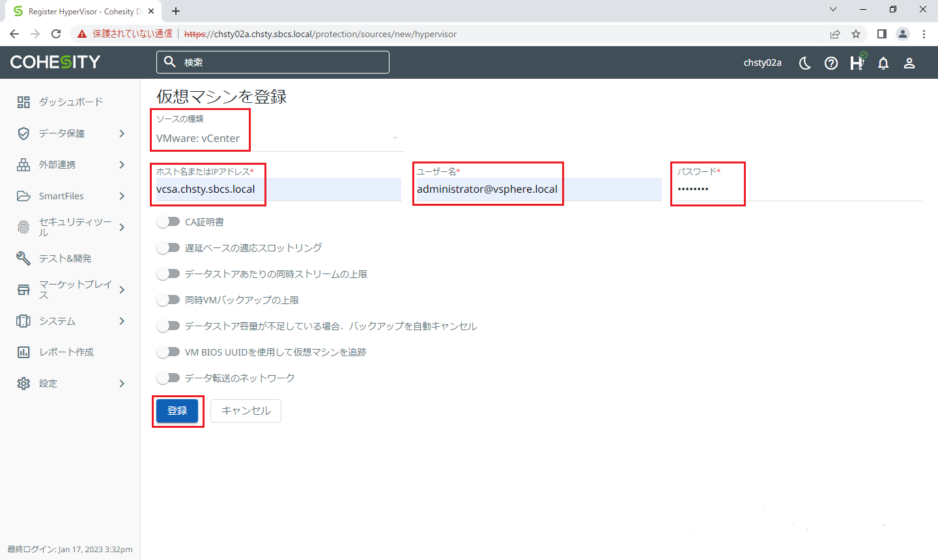This screenshot has height=560, width=938.
Task: Expand マーケットプレイス menu chevron
Action: [x=122, y=290]
